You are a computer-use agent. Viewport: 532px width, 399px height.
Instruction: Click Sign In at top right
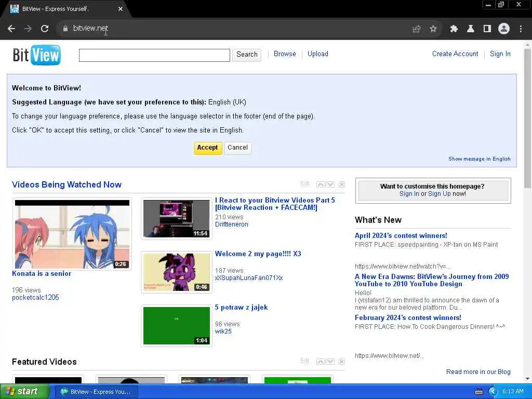click(x=500, y=54)
